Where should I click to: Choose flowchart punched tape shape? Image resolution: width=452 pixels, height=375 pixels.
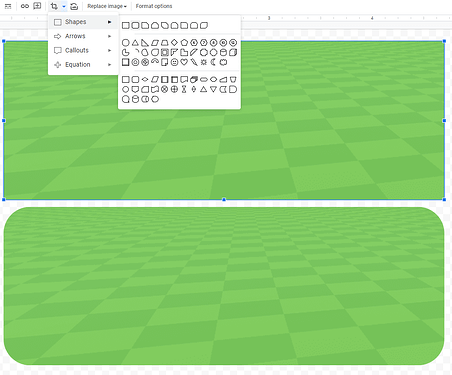155,89
